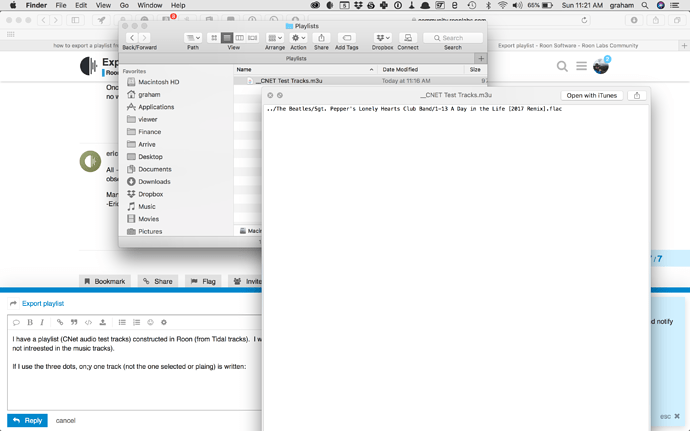Click the Finder Search field
690x431 pixels.
click(453, 38)
